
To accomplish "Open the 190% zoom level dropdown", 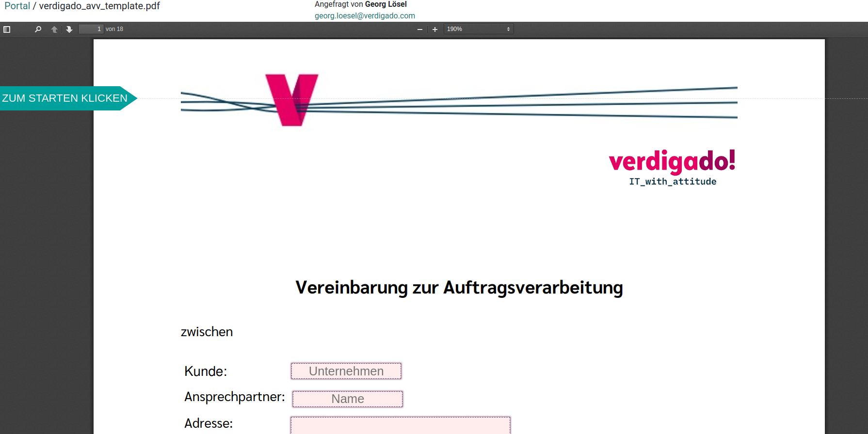I will [x=479, y=29].
